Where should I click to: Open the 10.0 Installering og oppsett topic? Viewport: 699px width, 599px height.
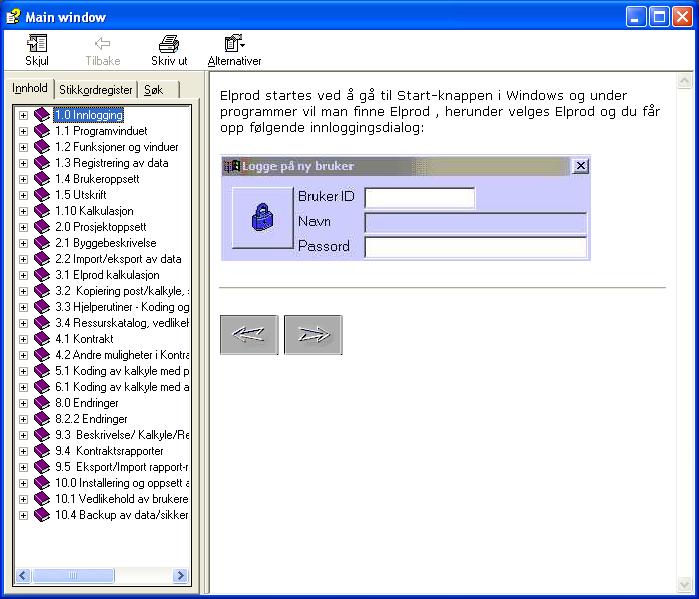(122, 483)
